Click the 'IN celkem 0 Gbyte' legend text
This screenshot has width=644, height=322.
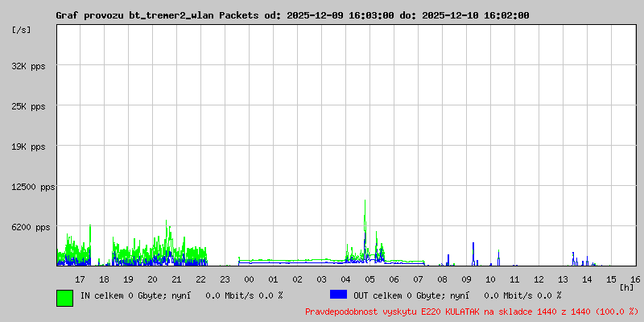(122, 295)
